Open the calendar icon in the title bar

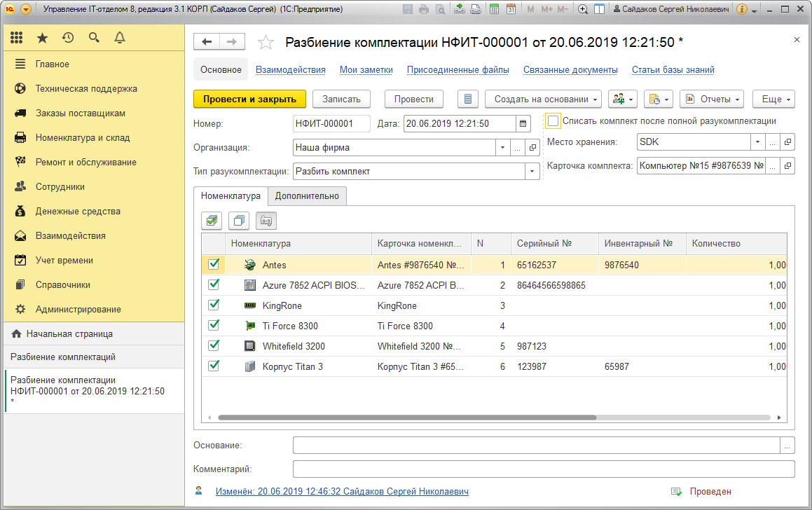[511, 9]
